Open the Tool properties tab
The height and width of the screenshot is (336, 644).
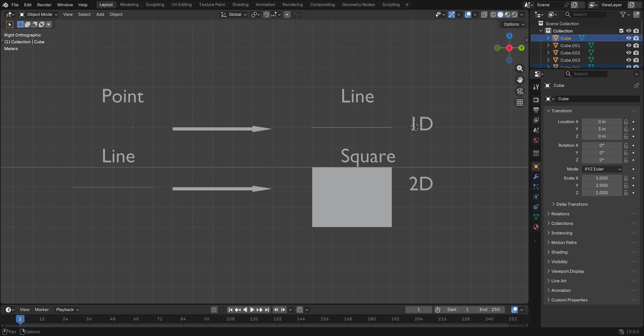536,87
